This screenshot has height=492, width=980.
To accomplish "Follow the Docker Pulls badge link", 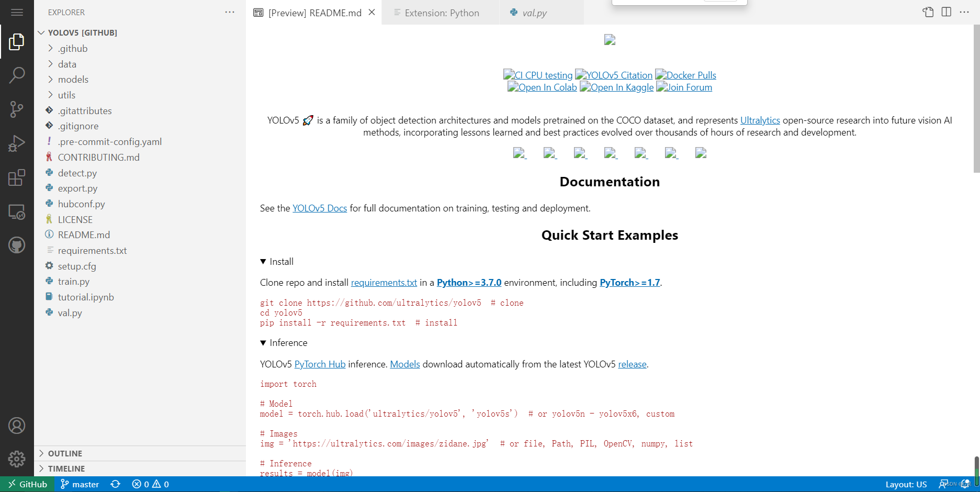I will pyautogui.click(x=685, y=75).
